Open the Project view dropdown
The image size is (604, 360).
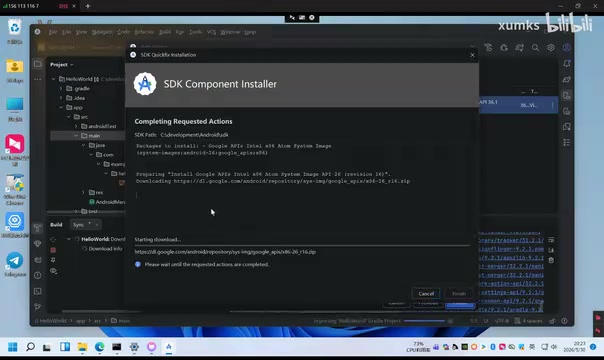pos(62,65)
